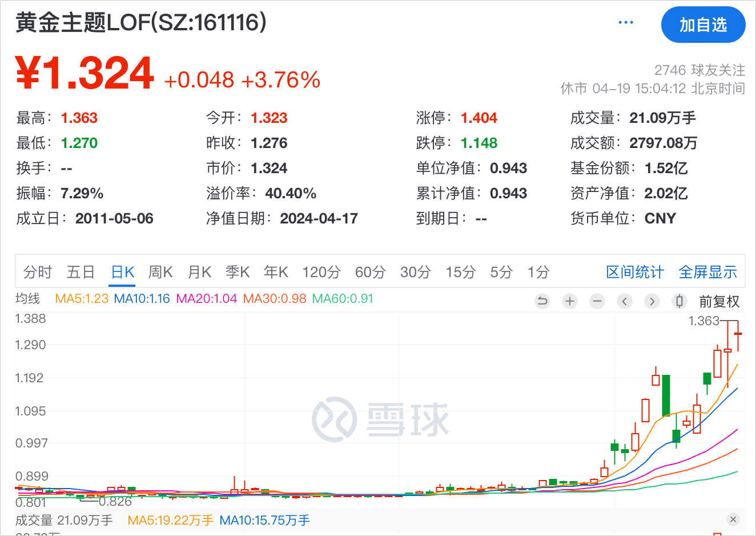Shift the chart right with arrow
Screen dimensions: 756x536
(x=652, y=301)
